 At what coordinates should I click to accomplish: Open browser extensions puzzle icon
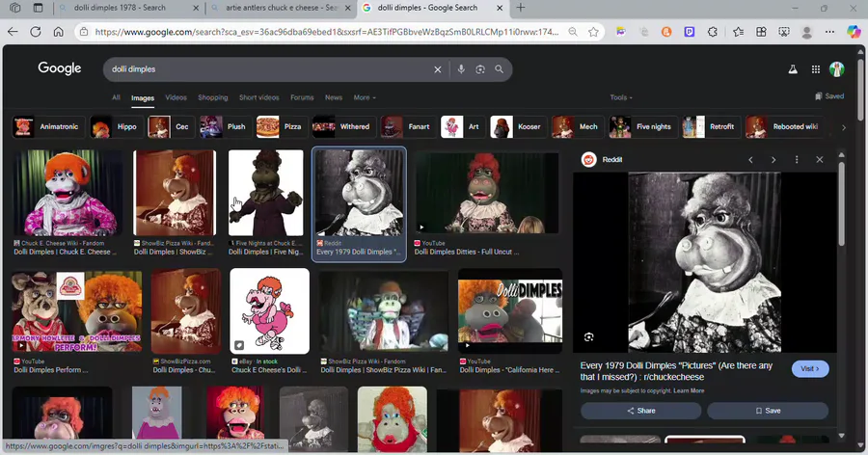[x=713, y=32]
